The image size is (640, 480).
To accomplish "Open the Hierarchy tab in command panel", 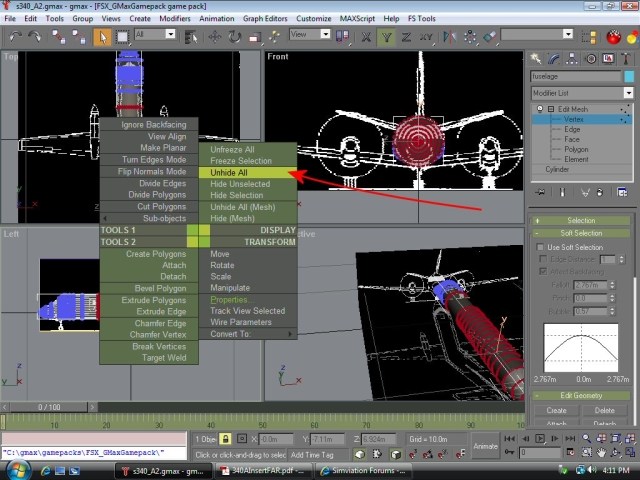I will point(571,59).
